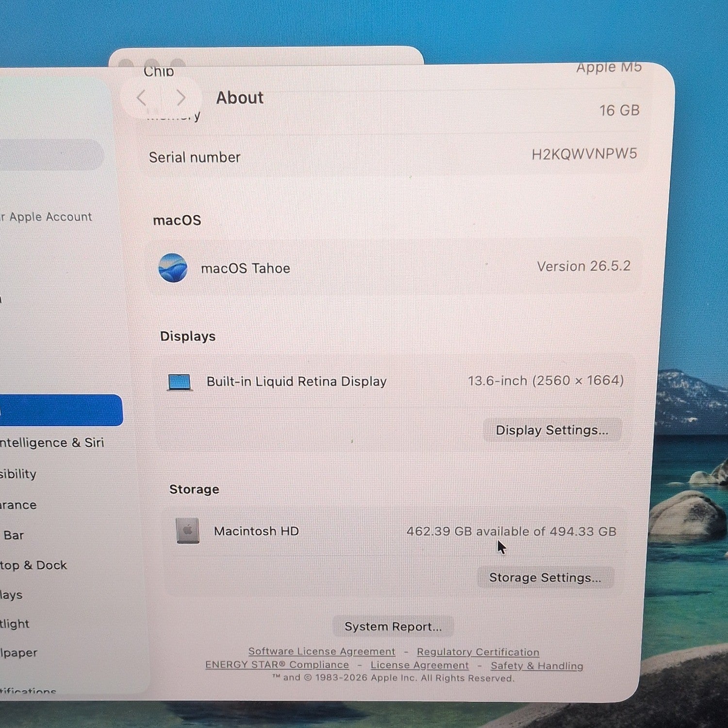The width and height of the screenshot is (728, 728).
Task: Click the laptop icon beside Built-in Liquid Retina Display
Action: coord(180,382)
